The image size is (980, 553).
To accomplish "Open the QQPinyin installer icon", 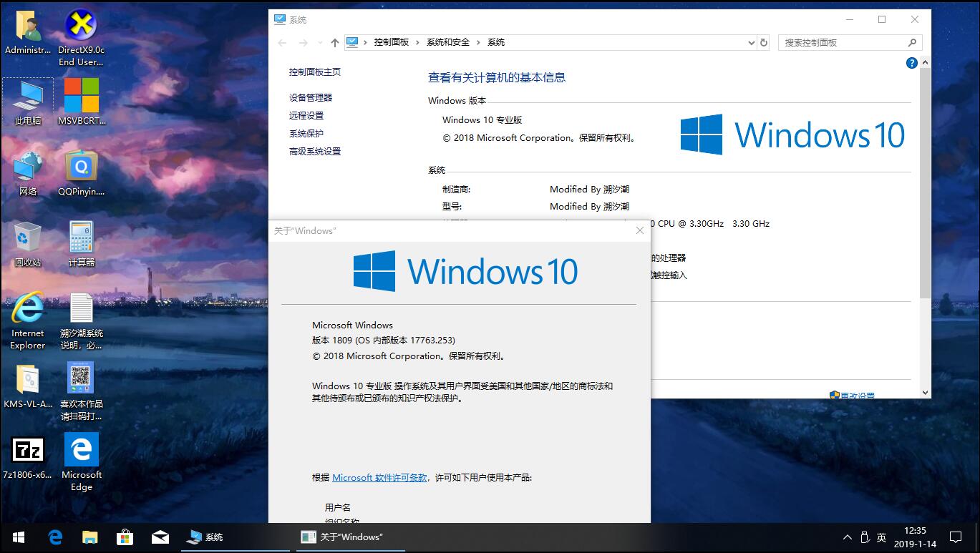I will tap(81, 174).
